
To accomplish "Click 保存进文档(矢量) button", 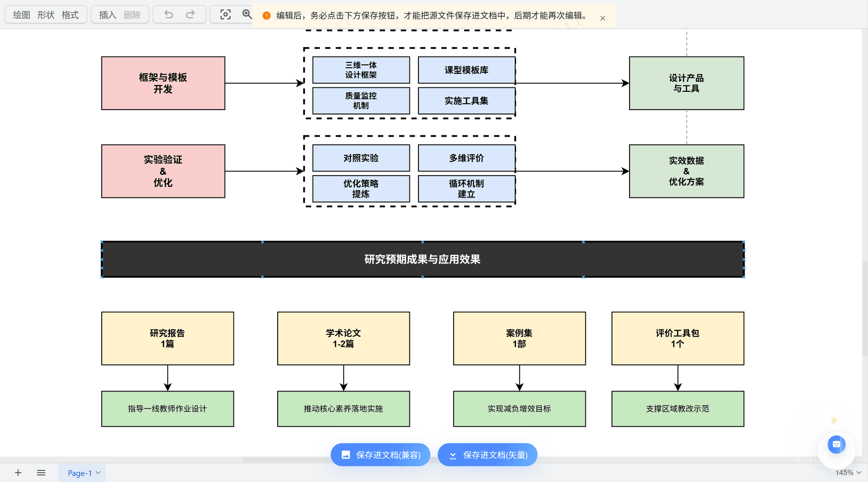I will tap(488, 455).
